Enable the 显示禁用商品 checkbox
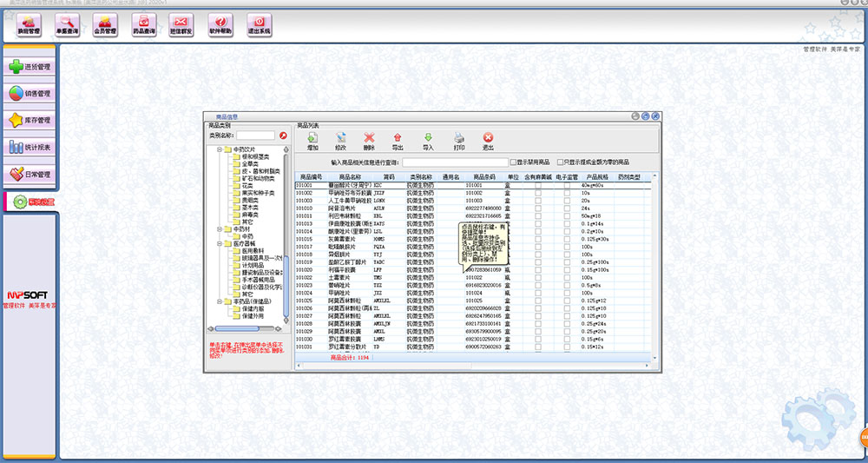The height and width of the screenshot is (463, 868). pyautogui.click(x=514, y=162)
